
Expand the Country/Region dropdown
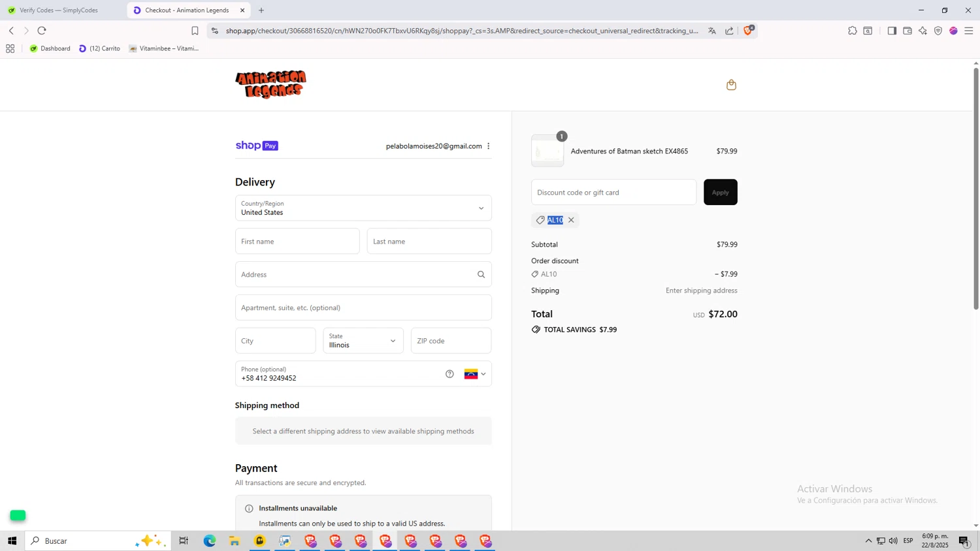[363, 208]
